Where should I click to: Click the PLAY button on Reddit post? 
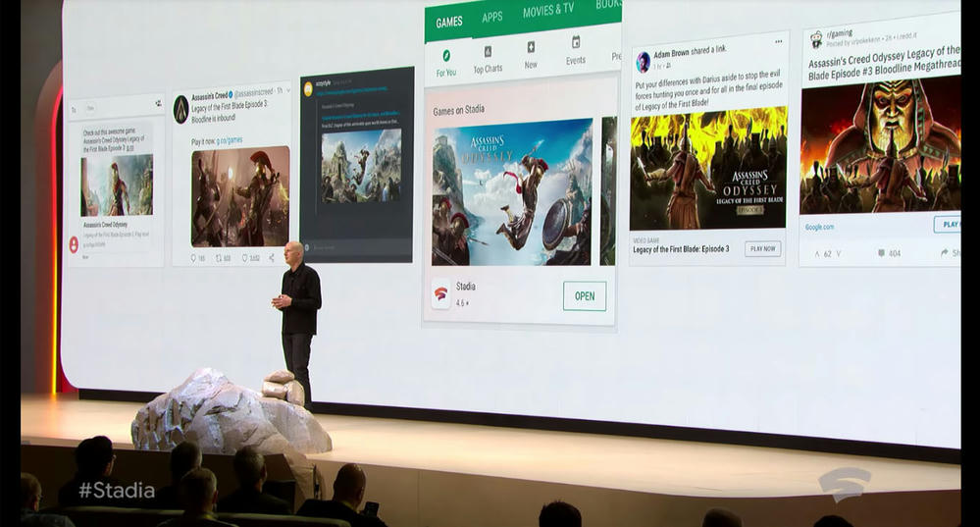947,224
